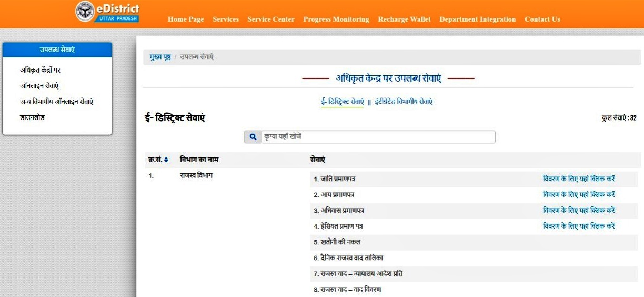Open the Contact Us menu
Viewport: 644px width, 297px height.
(x=542, y=19)
